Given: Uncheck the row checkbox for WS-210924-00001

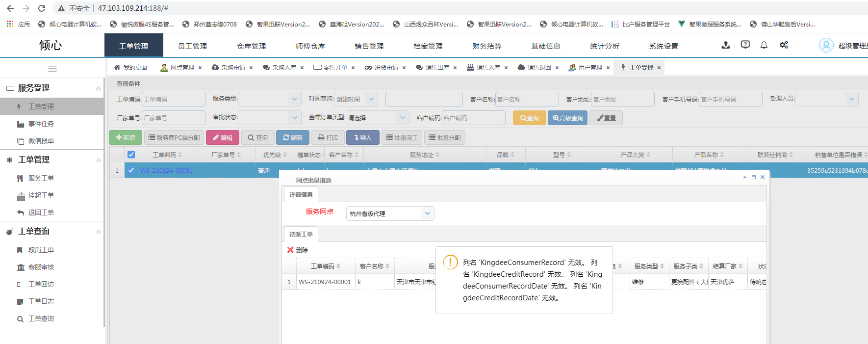Looking at the screenshot, I should 131,170.
